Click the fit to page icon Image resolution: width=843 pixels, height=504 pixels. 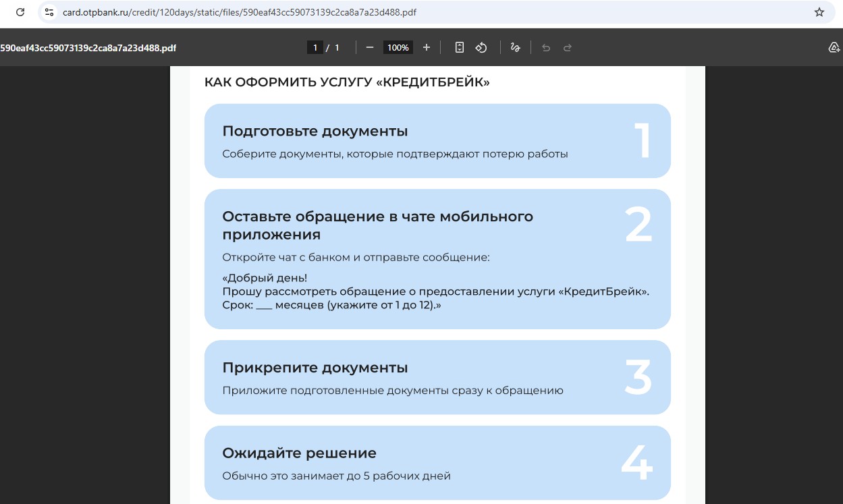coord(460,47)
